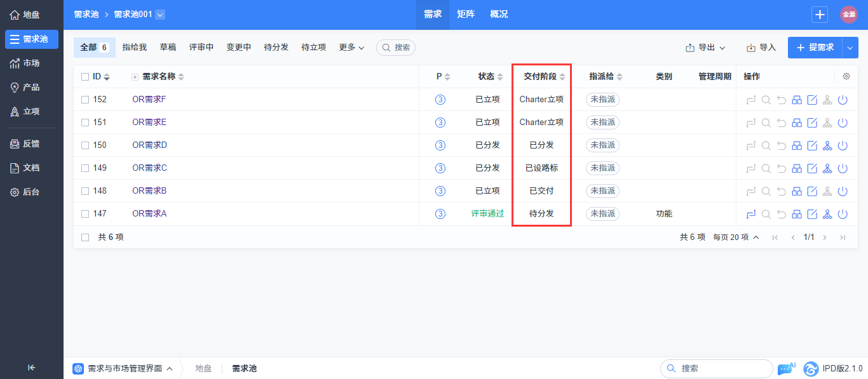
Task: Click the power icon for OR需求F
Action: tap(843, 100)
